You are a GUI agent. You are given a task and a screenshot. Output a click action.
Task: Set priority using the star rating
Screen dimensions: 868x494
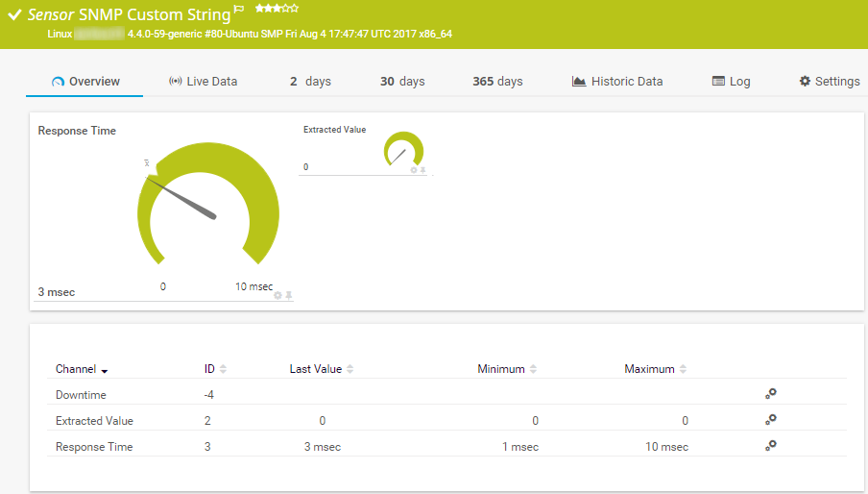(277, 9)
